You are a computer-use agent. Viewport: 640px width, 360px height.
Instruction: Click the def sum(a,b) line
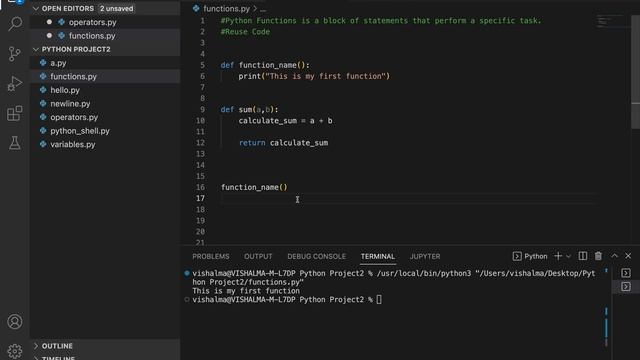point(249,110)
